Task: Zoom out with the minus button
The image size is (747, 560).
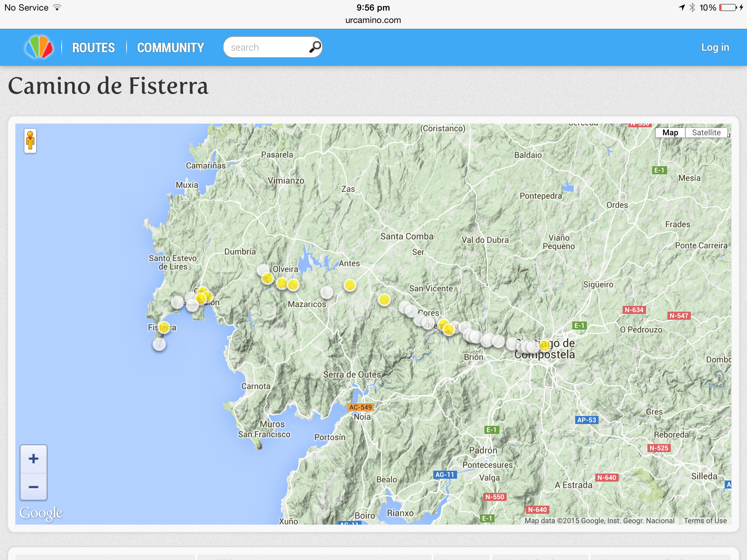Action: pos(34,487)
